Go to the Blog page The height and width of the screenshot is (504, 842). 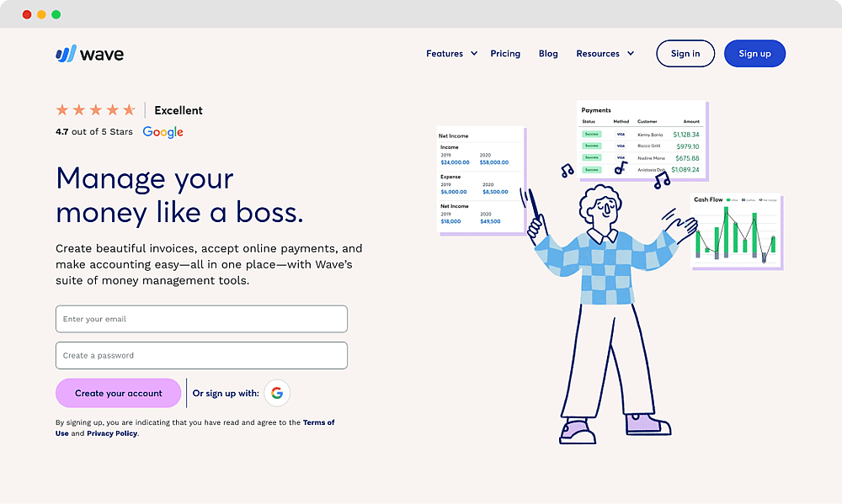pos(548,54)
